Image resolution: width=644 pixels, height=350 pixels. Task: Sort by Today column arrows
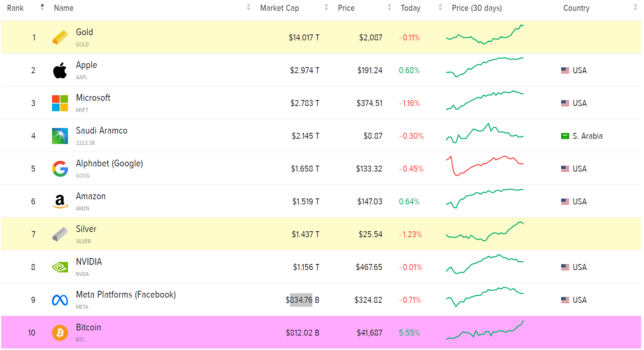(440, 7)
